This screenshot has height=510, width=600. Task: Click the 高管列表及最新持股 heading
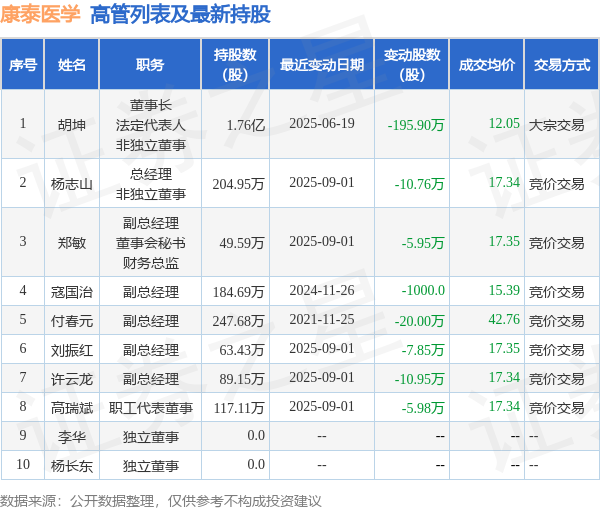pos(180,15)
